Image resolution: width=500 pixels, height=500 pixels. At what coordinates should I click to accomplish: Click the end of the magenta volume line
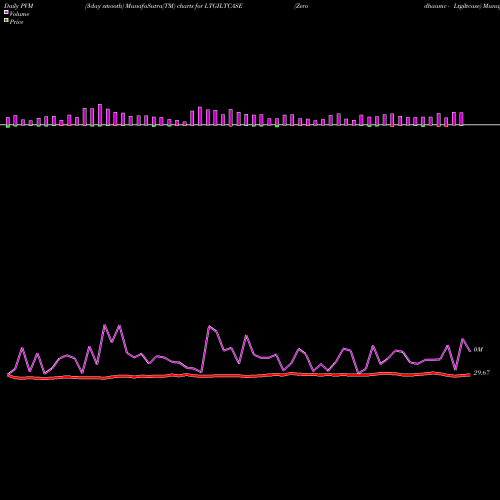(x=470, y=351)
